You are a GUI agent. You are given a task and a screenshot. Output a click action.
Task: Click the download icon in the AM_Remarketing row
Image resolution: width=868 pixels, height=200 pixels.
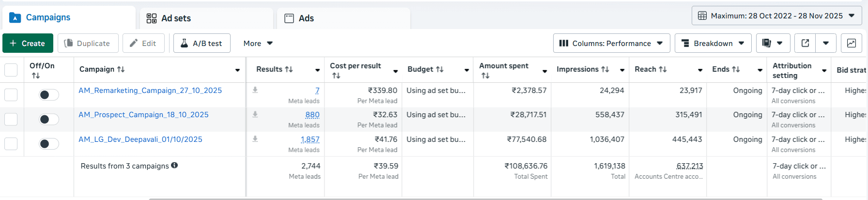(255, 90)
